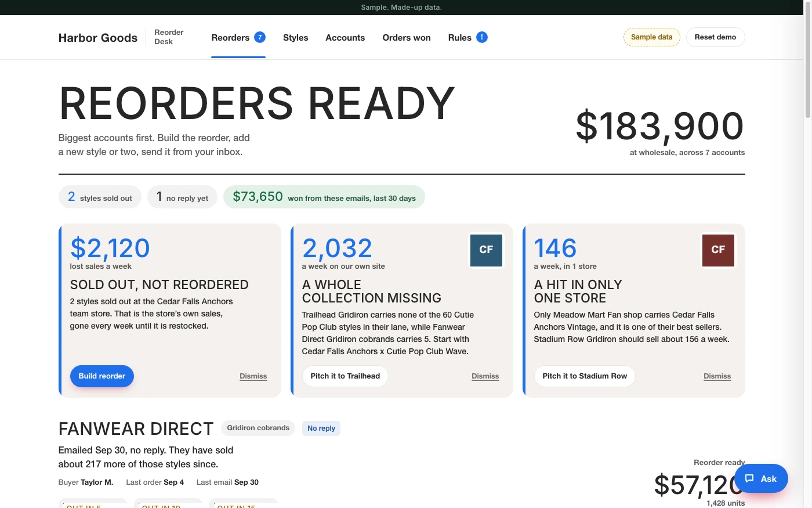Screen dimensions: 812x508
Task: Click the Reorder Desk label
Action: 169,37
